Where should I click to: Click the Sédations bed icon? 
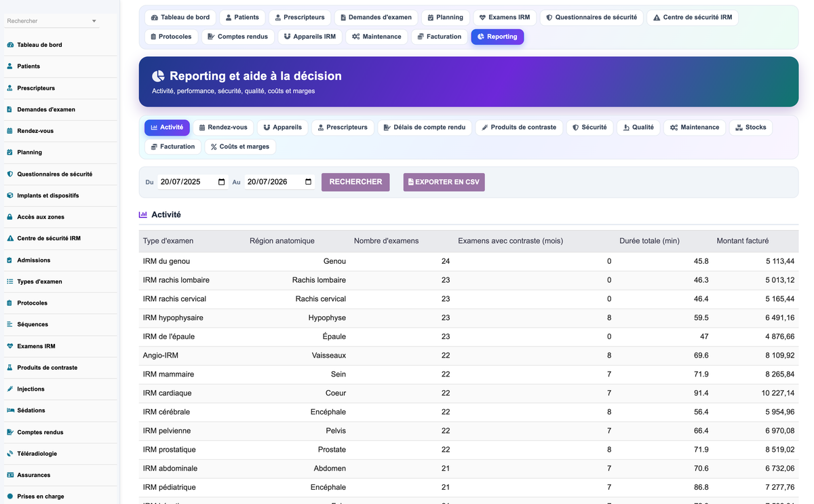tap(10, 410)
